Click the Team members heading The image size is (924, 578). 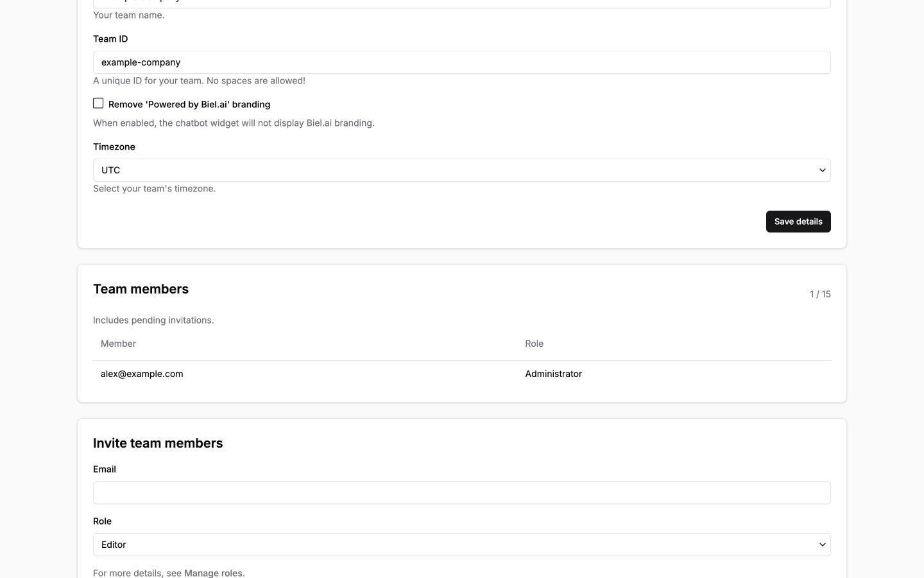[x=141, y=289]
